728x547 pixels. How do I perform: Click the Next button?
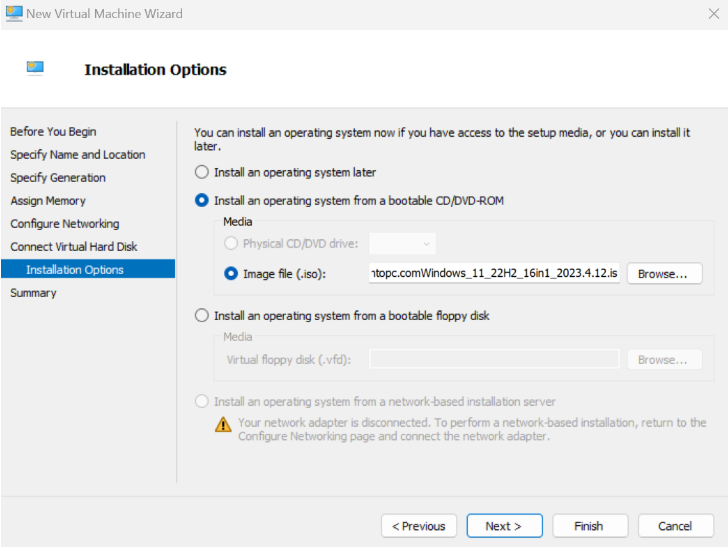coord(505,526)
